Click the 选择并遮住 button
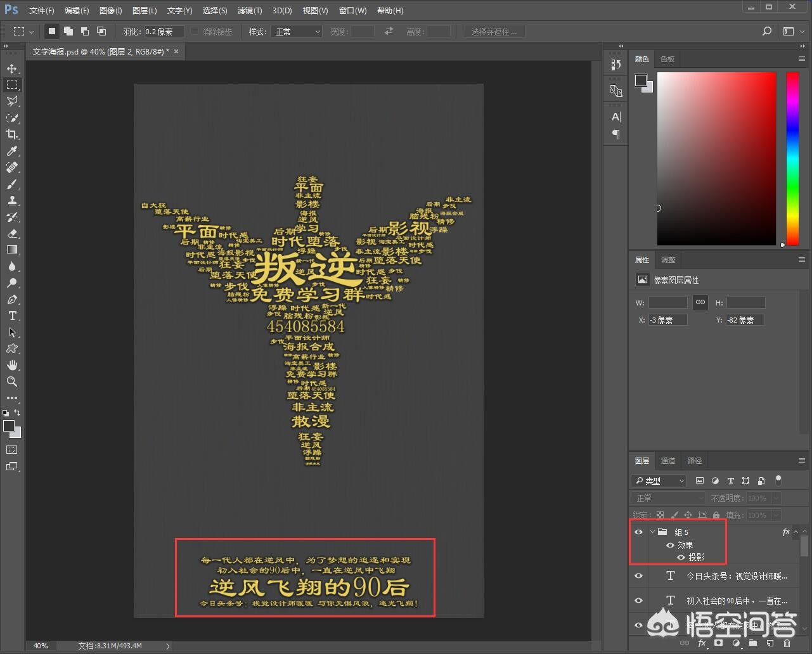Viewport: 812px width, 654px height. tap(494, 32)
